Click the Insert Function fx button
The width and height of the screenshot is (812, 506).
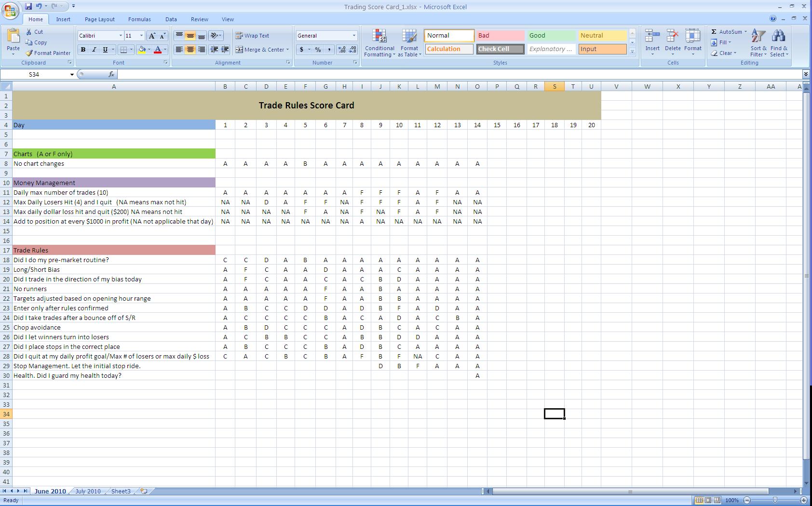point(111,74)
